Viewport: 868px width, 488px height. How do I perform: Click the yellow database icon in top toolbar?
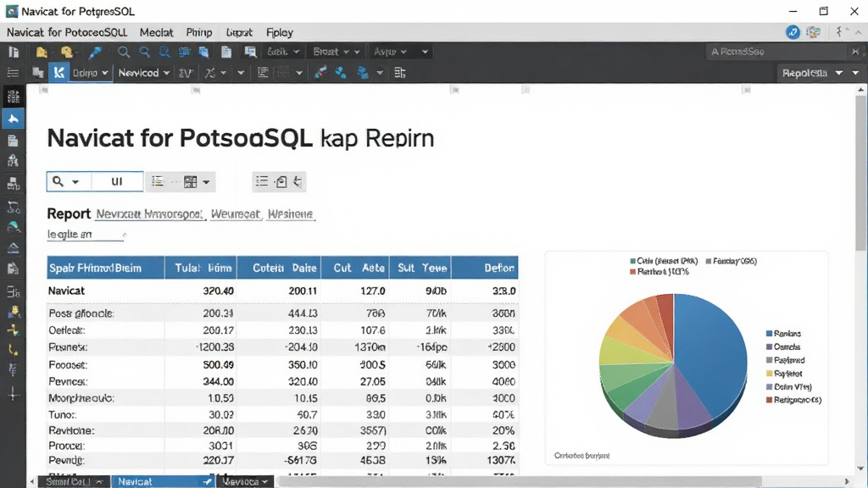67,52
